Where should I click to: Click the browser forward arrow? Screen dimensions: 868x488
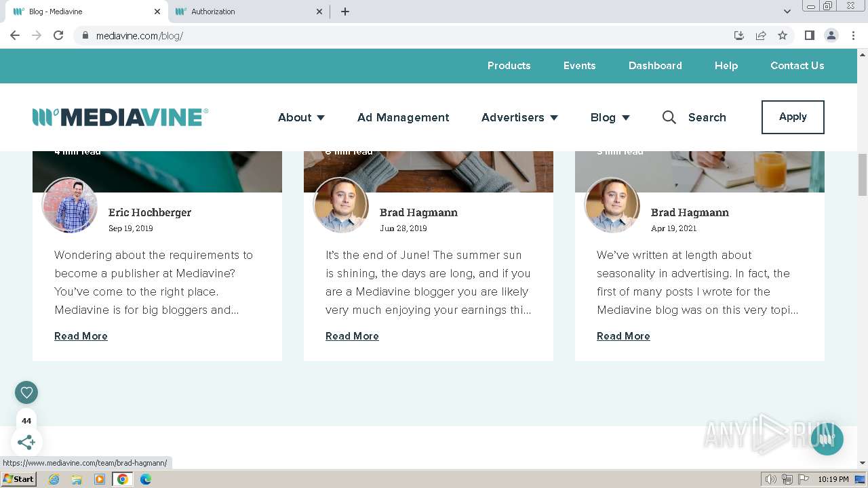(37, 35)
